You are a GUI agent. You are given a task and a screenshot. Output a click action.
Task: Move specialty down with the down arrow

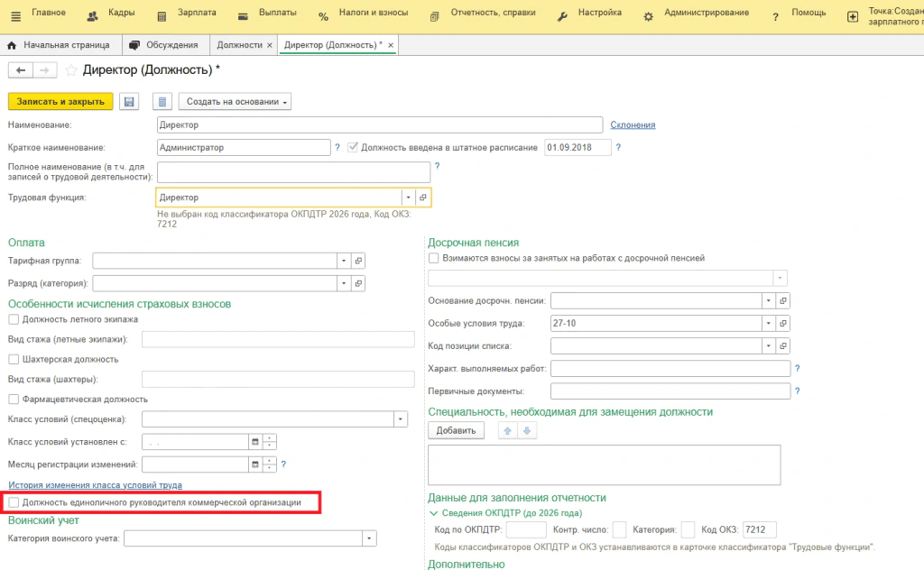(x=527, y=430)
